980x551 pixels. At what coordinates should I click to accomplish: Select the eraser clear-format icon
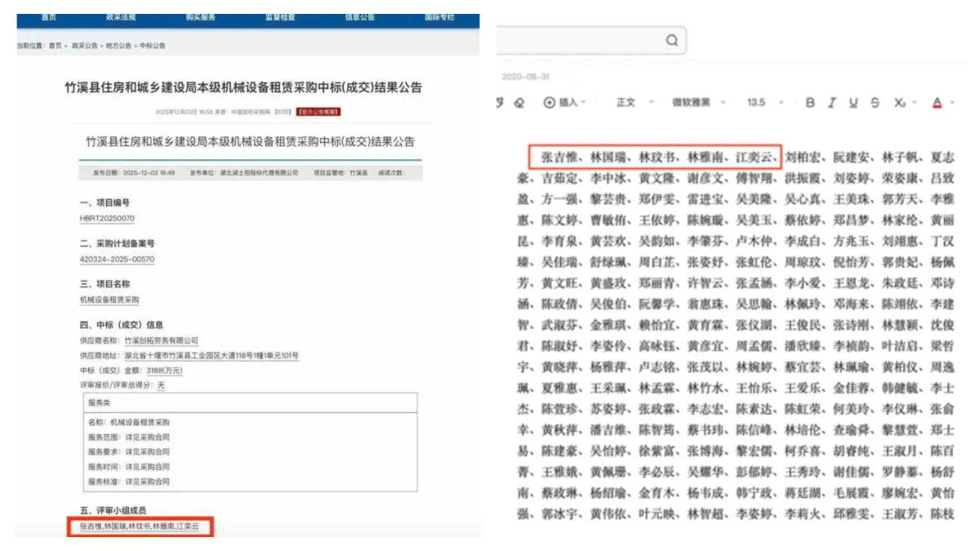pos(519,102)
